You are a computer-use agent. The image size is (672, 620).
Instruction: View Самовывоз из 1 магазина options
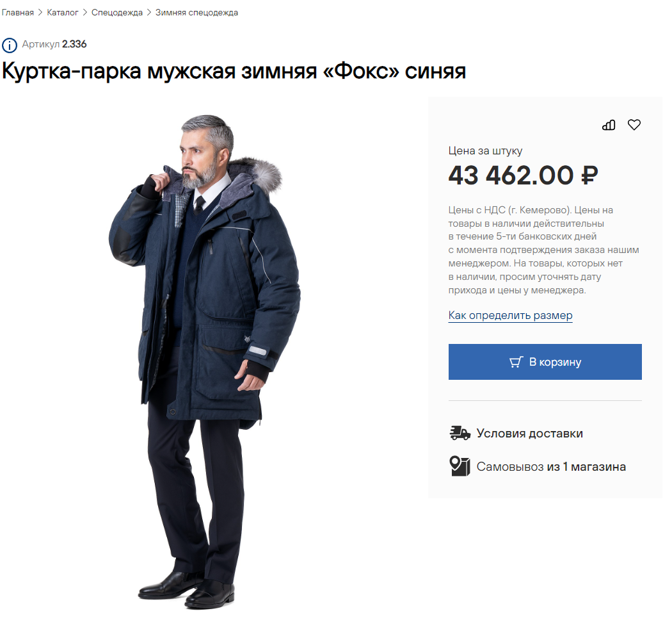(551, 466)
